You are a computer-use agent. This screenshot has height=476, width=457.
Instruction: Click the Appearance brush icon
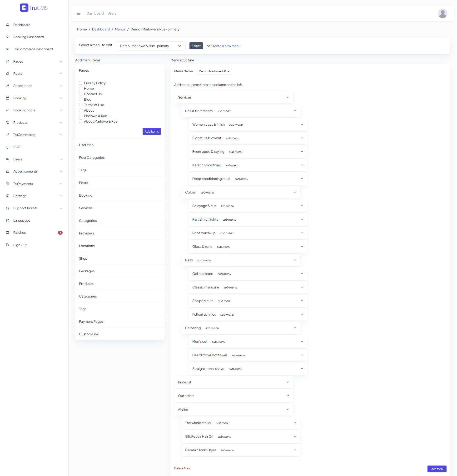(8, 86)
